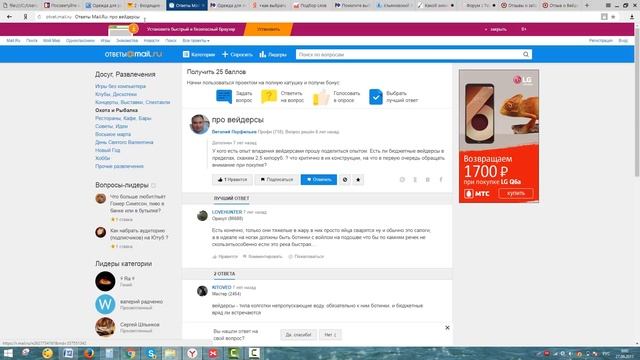Open the Новости link in top bar
The image size is (640, 360).
click(x=151, y=41)
